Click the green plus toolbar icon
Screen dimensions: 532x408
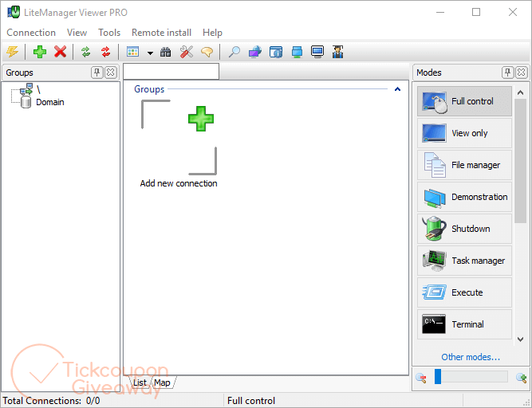point(40,52)
